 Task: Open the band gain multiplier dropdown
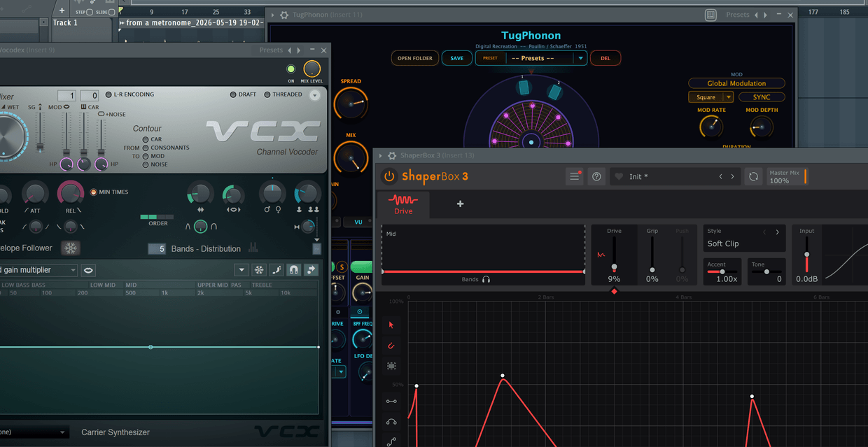coord(37,270)
